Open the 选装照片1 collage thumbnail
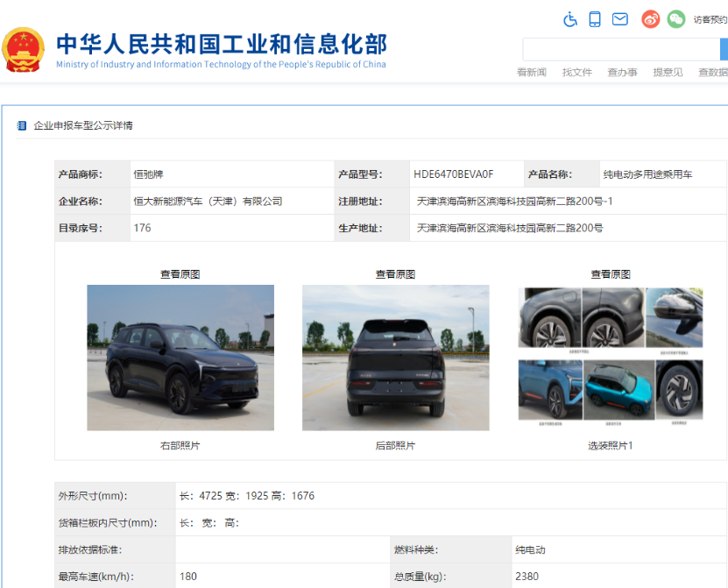The width and height of the screenshot is (728, 588). (611, 357)
